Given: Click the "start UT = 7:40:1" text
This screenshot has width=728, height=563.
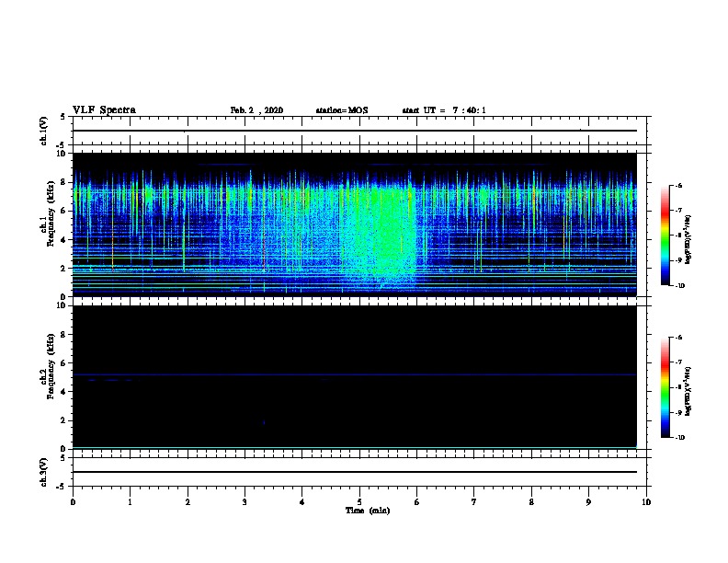Looking at the screenshot, I should coord(444,110).
